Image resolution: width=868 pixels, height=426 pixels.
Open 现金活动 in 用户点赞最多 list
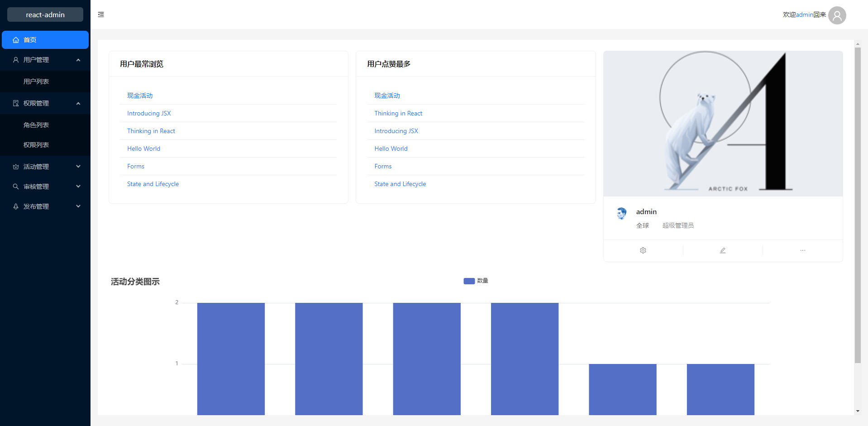tap(387, 96)
